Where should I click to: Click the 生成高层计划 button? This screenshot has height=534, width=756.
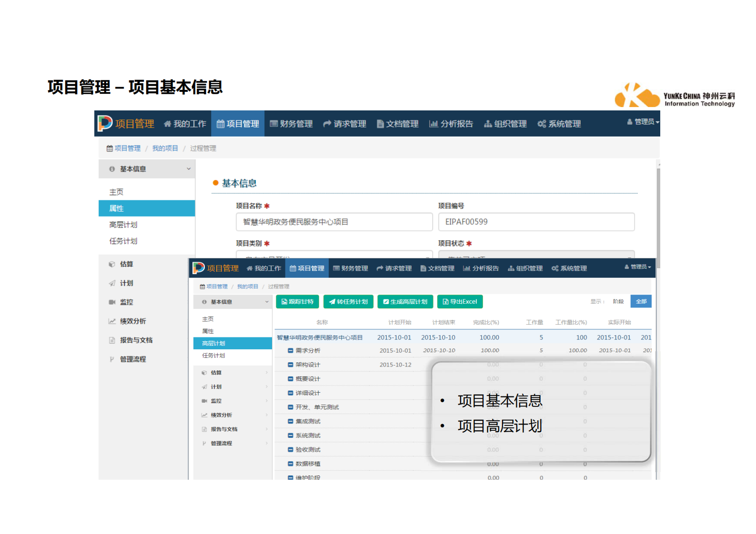(x=405, y=302)
